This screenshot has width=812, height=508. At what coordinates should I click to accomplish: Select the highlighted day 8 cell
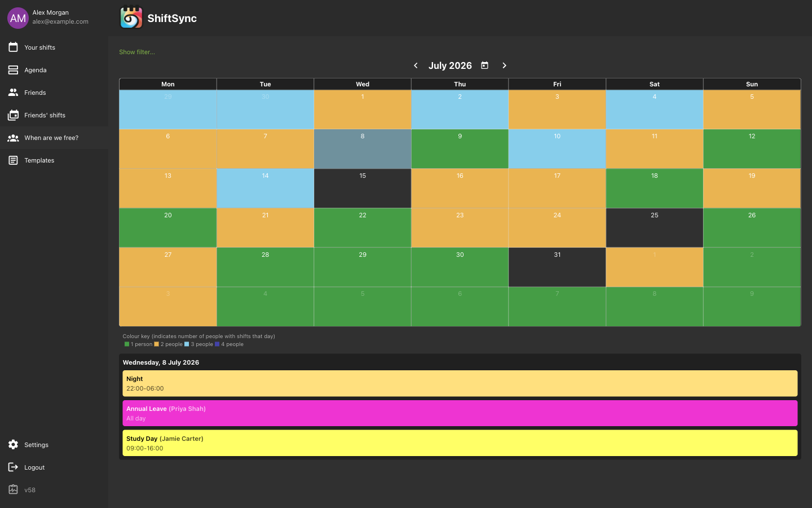[363, 149]
